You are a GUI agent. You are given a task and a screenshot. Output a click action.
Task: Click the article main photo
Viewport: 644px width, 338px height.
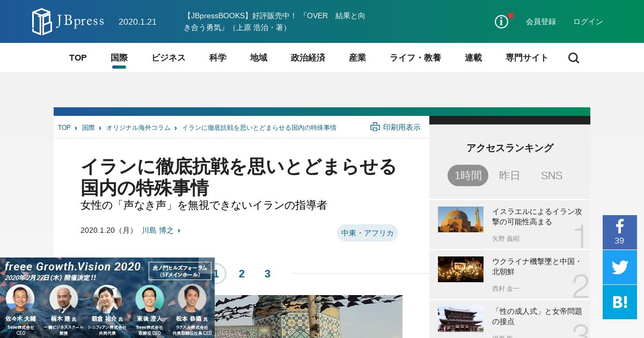(x=309, y=317)
